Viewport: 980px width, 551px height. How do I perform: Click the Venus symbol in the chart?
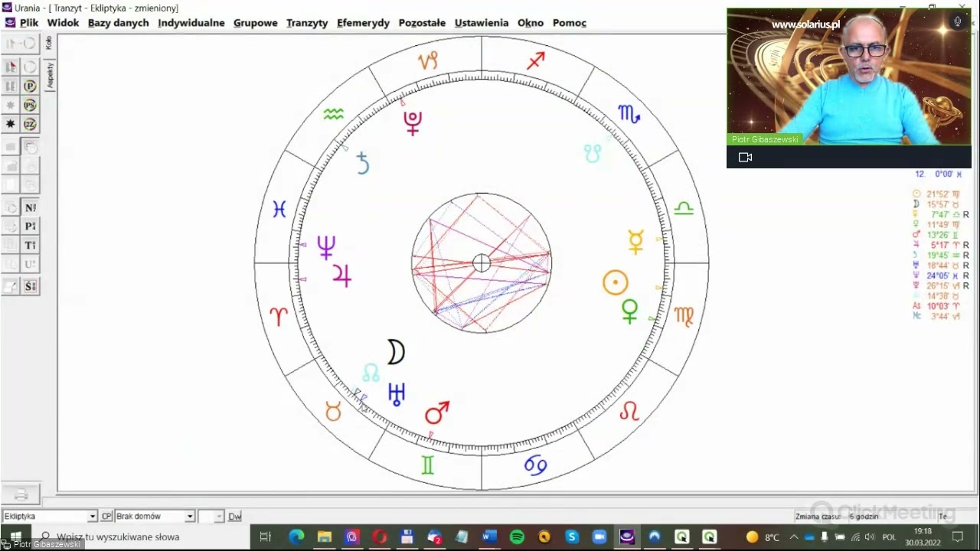(629, 311)
